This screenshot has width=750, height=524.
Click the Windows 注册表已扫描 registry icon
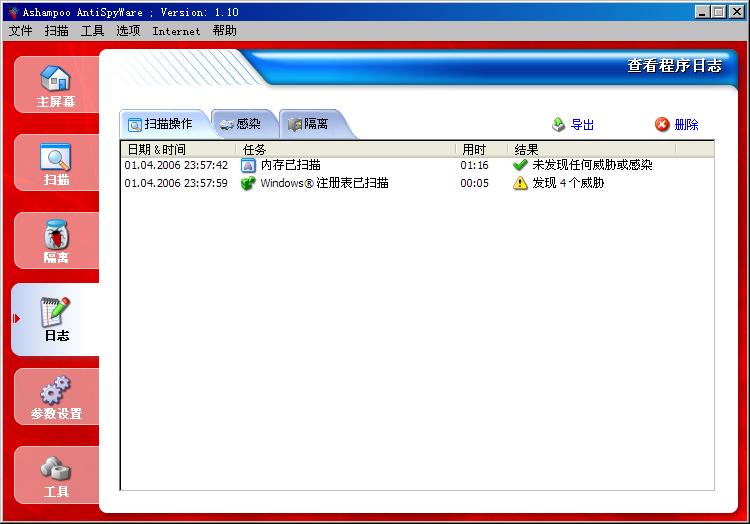(248, 183)
